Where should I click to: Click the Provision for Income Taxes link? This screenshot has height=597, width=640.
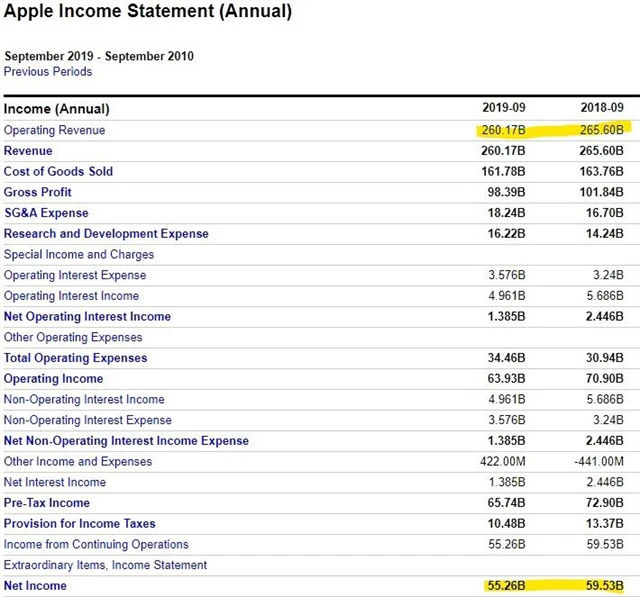81,524
